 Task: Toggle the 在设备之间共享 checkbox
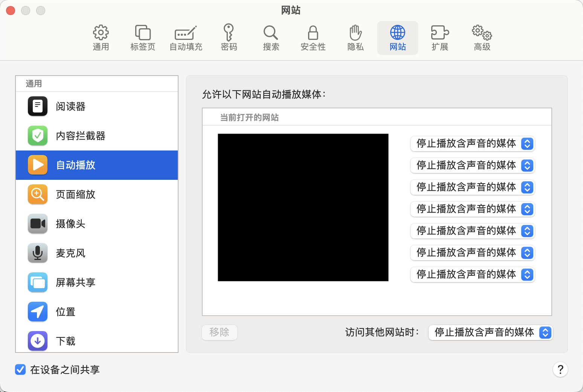(20, 370)
